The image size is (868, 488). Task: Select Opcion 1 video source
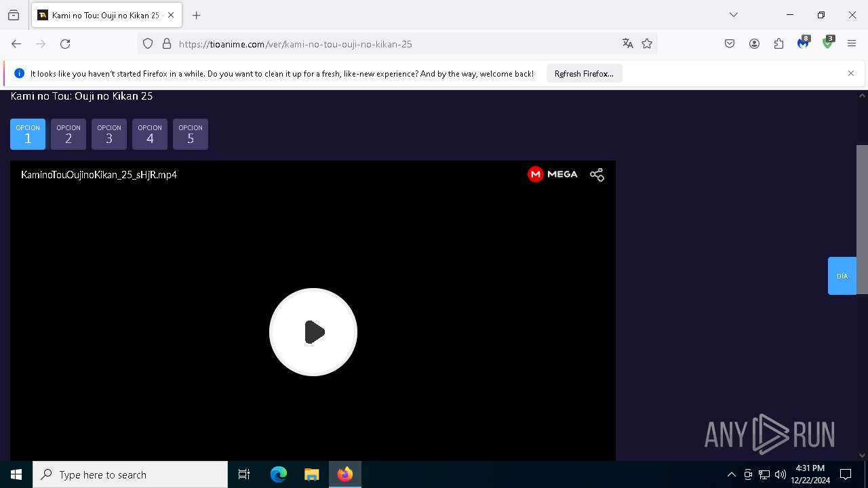click(x=28, y=134)
